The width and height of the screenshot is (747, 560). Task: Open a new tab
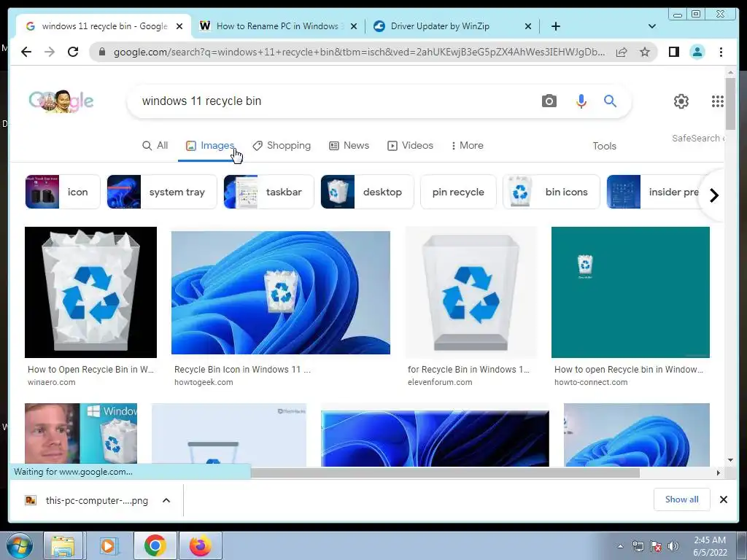[x=555, y=26]
